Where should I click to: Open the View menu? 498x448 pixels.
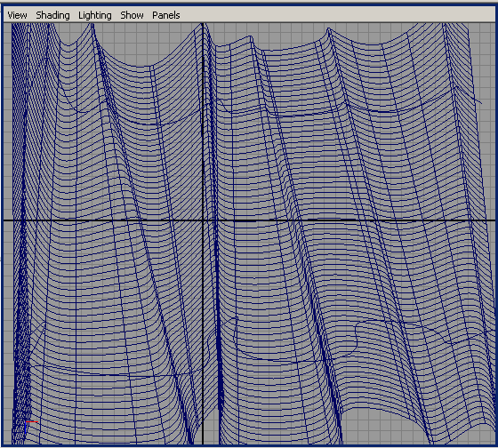point(17,15)
